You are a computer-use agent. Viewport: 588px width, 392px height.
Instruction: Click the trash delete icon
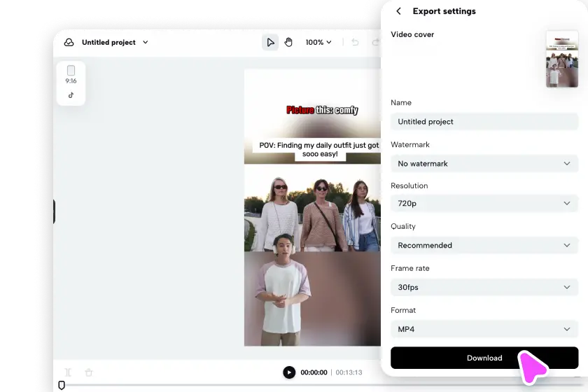[89, 372]
